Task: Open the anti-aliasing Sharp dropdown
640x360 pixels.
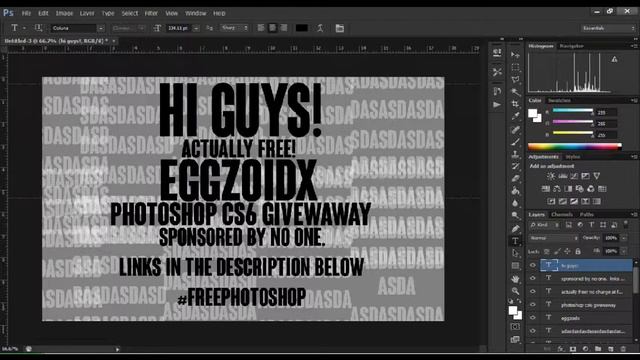Action: pos(234,28)
